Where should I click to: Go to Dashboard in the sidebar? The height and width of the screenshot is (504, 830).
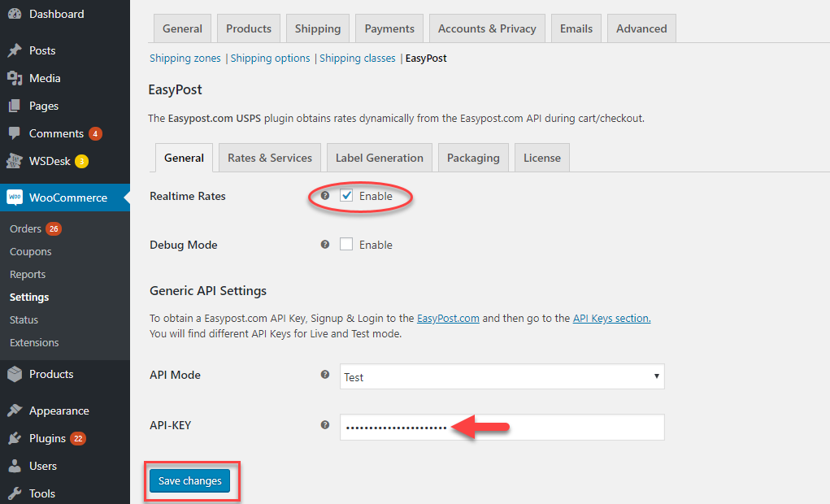coord(57,15)
